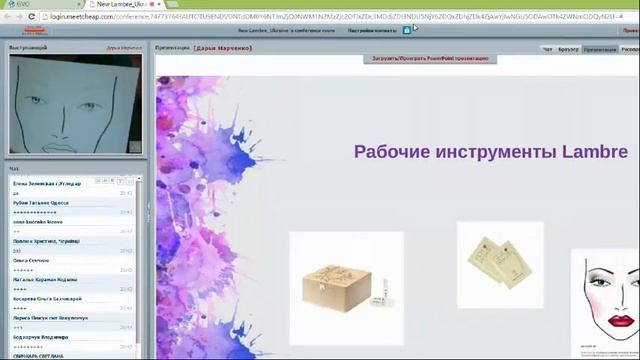
Task: Reload the meetcheap conference page
Action: tap(32, 17)
